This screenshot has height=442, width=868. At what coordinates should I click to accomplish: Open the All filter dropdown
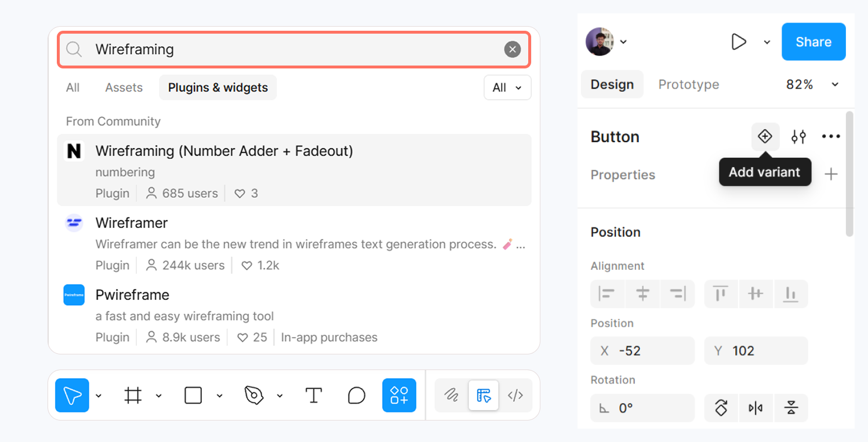pos(507,88)
